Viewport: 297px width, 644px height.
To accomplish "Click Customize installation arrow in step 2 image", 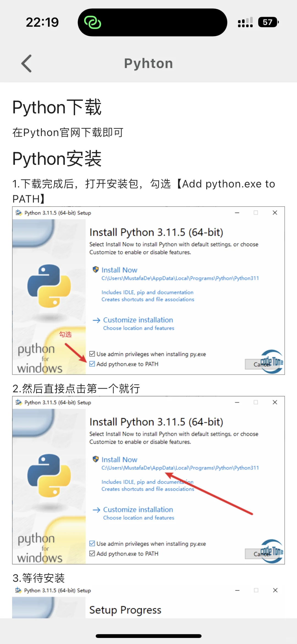I will (x=96, y=510).
